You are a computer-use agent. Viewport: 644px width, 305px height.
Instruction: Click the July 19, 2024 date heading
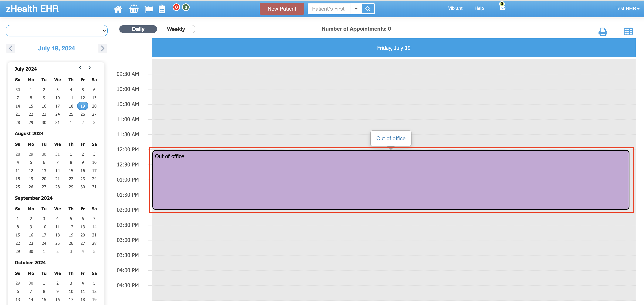56,48
